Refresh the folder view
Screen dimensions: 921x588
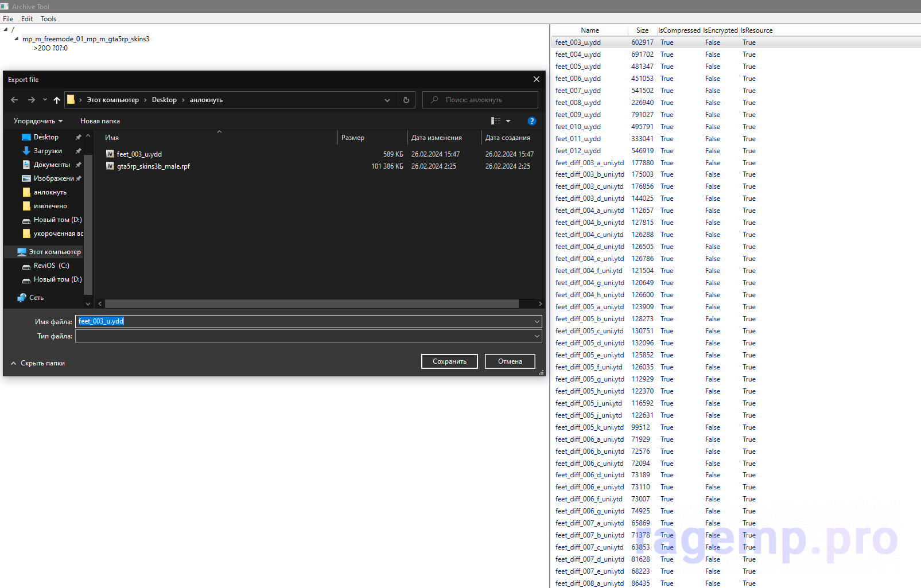coord(406,100)
